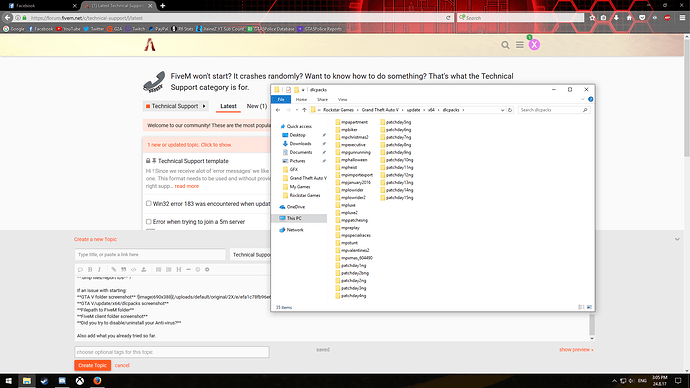Insert blockquote using the composer toolbar
The width and height of the screenshot is (690, 388).
pos(124,269)
